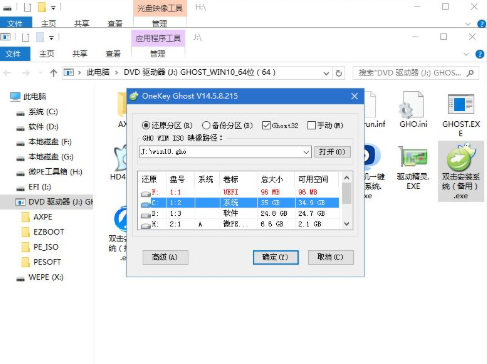Open the 查看 ribbon tab
487x364 pixels.
click(x=113, y=54)
